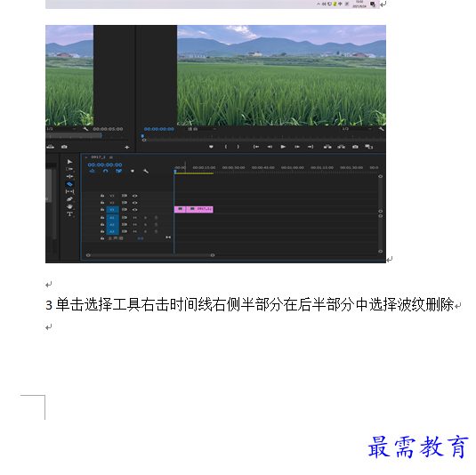Select first pink clip segment on V1
Image resolution: width=476 pixels, height=475 pixels.
180,209
